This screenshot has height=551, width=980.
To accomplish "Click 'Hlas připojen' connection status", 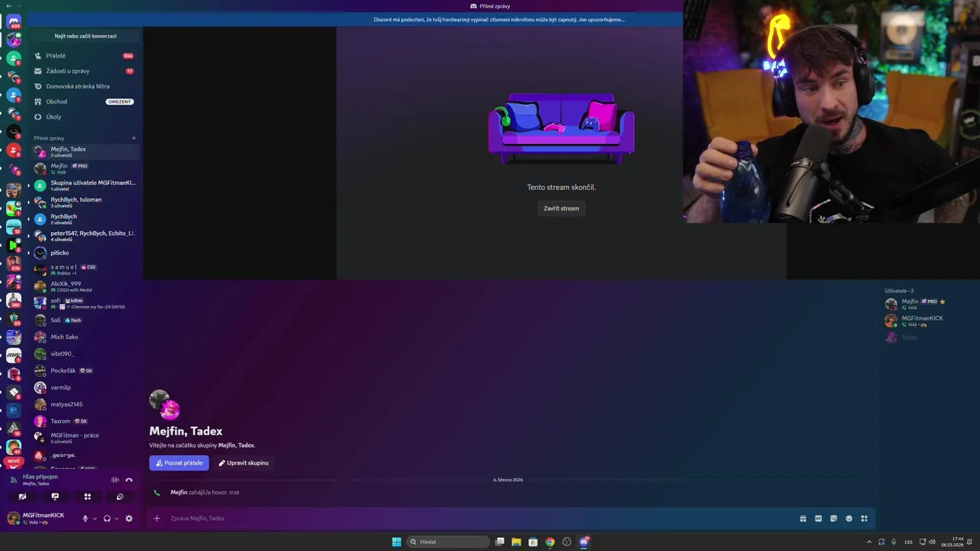I will (40, 477).
